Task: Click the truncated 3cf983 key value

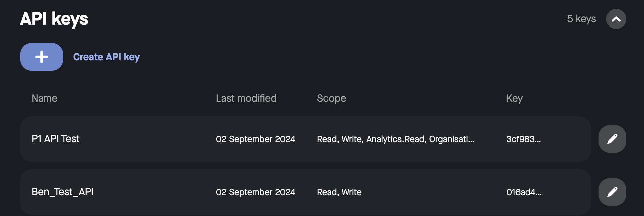Action: tap(523, 139)
